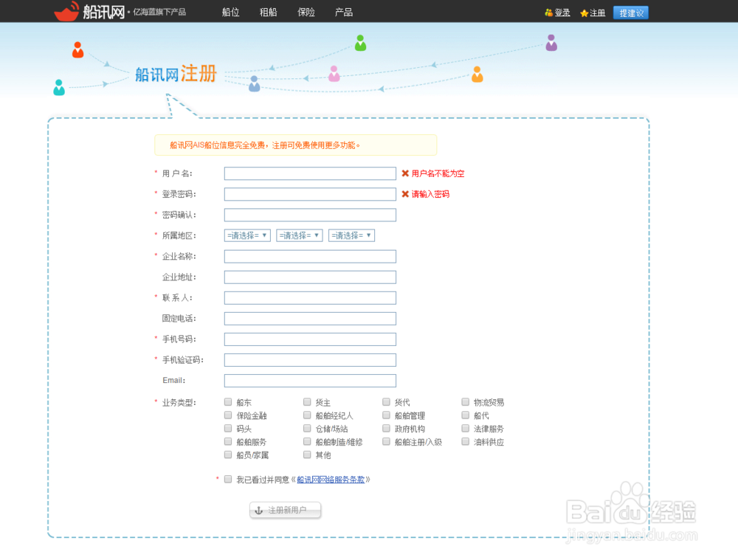The width and height of the screenshot is (738, 560).
Task: Focus the 登录密码 input field
Action: coord(310,194)
